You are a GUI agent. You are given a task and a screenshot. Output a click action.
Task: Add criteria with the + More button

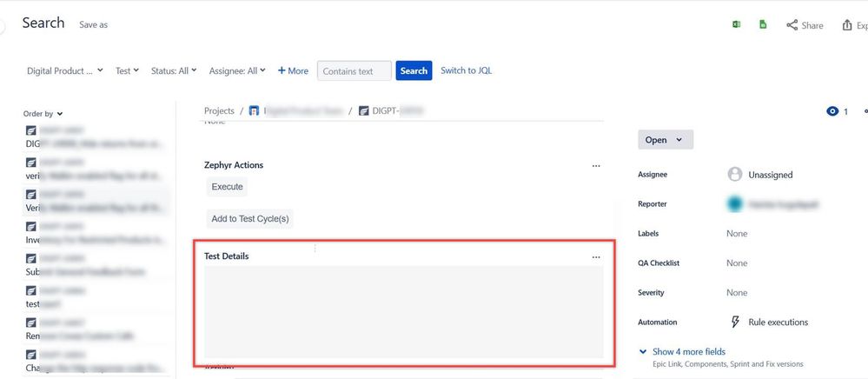[293, 71]
